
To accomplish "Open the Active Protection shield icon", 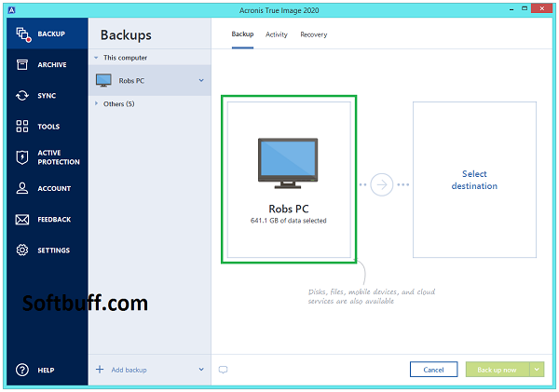I will (x=22, y=157).
